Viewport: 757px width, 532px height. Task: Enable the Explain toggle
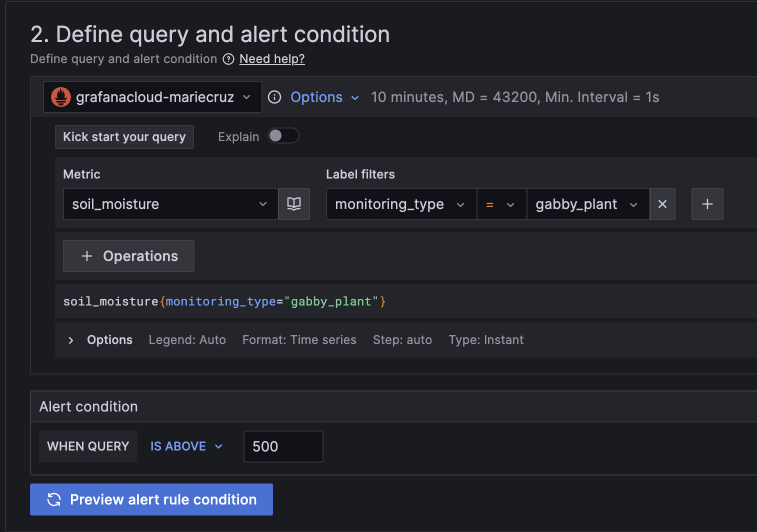283,136
